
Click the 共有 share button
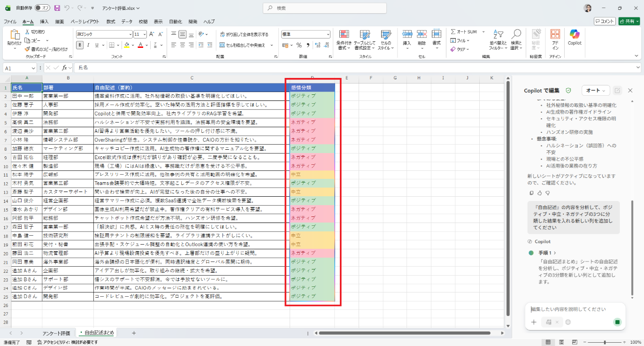629,21
